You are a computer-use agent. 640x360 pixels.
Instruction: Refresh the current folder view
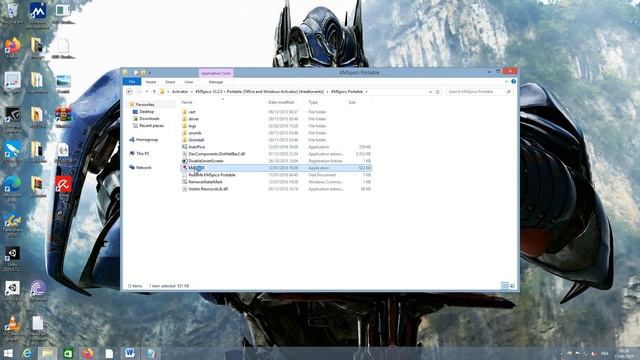438,92
